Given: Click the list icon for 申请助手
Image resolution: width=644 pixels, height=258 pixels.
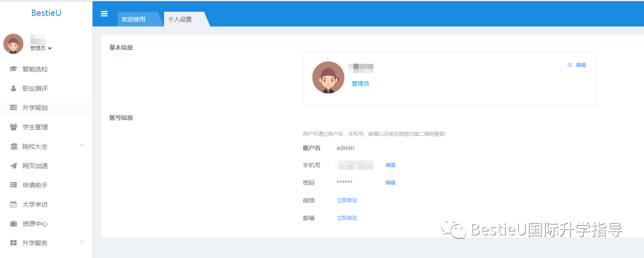Looking at the screenshot, I should point(13,185).
